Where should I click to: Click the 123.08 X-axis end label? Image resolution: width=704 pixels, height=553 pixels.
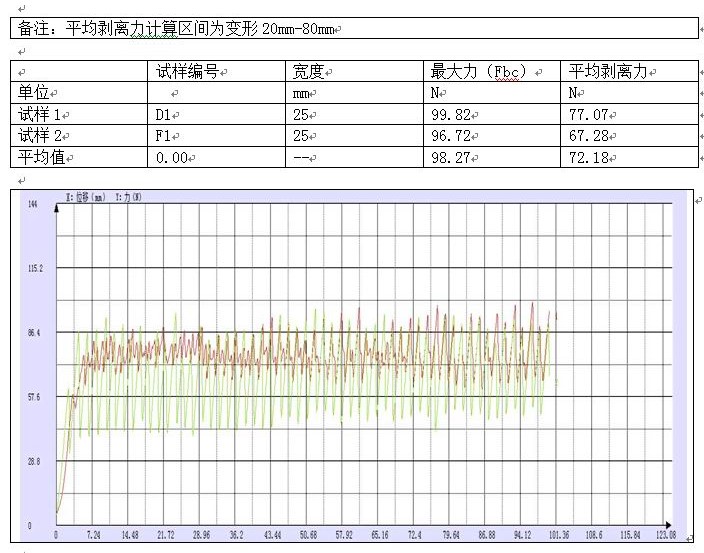(665, 536)
